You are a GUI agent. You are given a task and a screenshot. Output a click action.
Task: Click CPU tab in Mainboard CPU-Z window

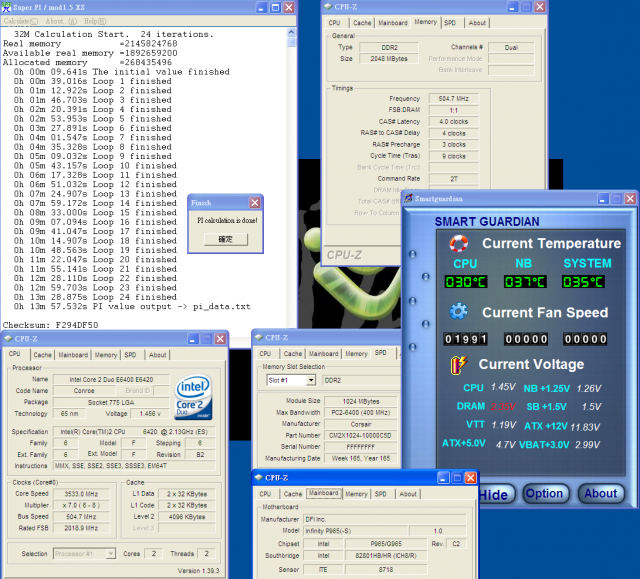(x=265, y=494)
